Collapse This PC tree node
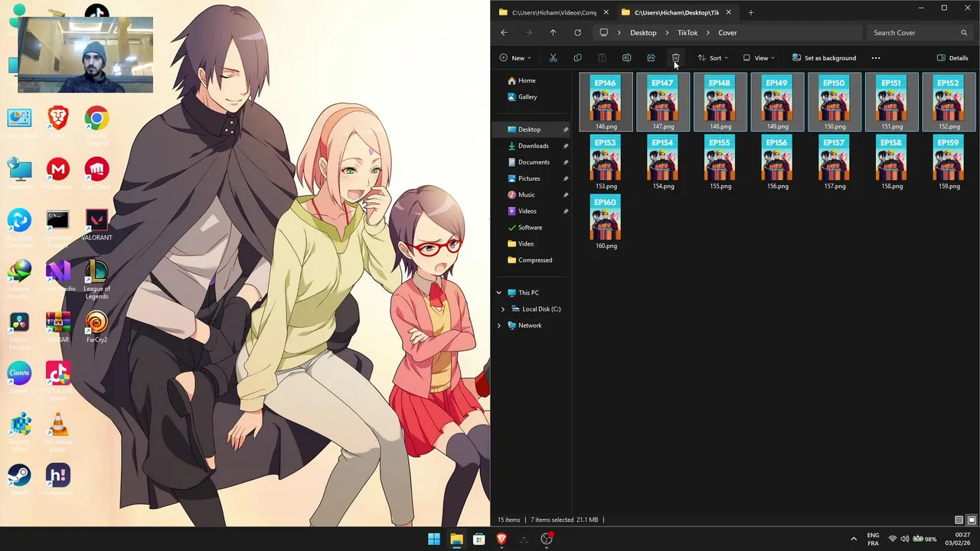 499,293
